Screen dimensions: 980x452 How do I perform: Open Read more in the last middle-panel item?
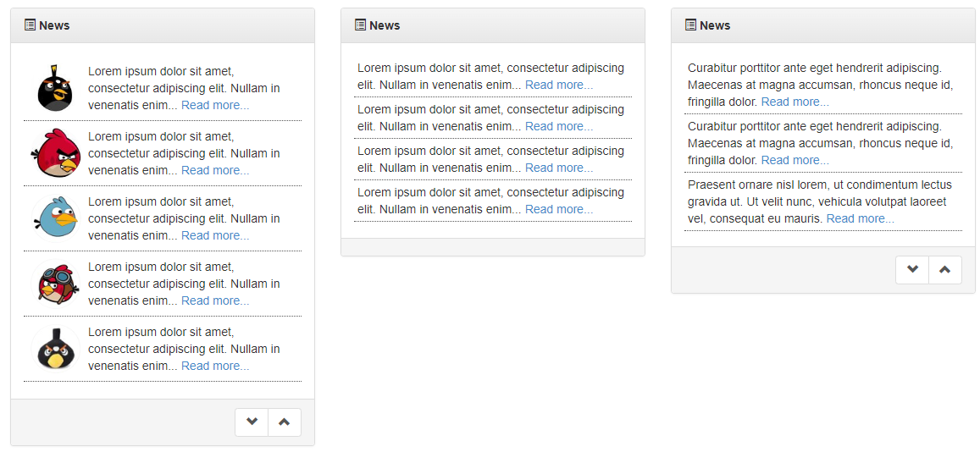559,210
